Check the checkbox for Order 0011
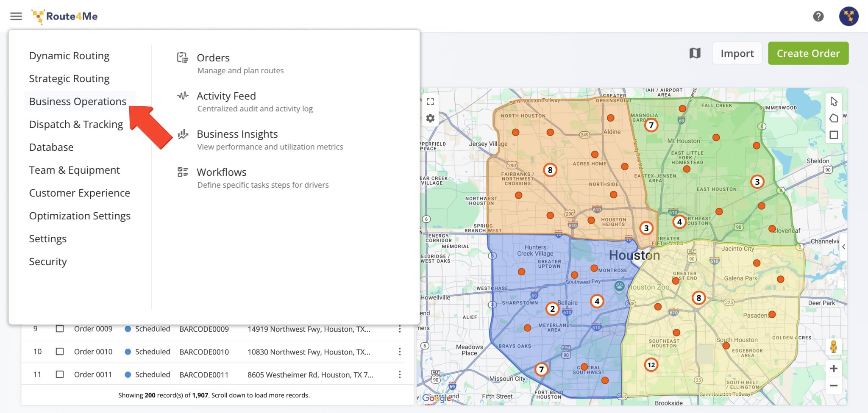868x413 pixels. tap(59, 374)
